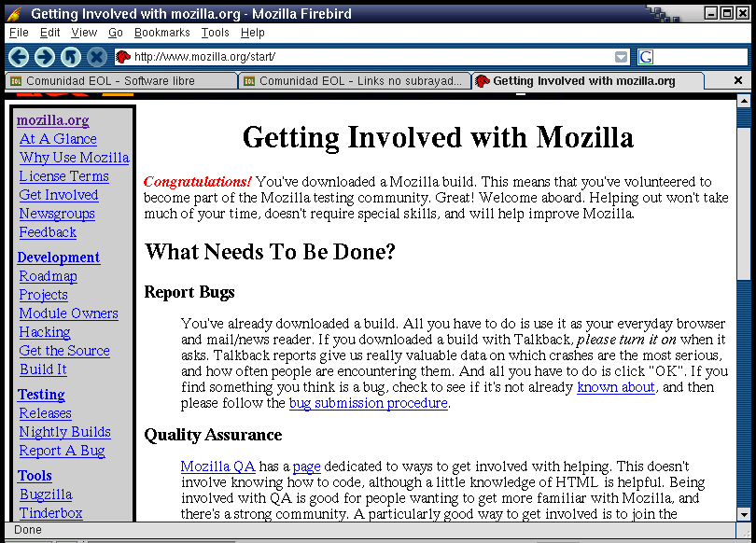Open the Go menu
Image resolution: width=756 pixels, height=543 pixels.
pos(115,33)
